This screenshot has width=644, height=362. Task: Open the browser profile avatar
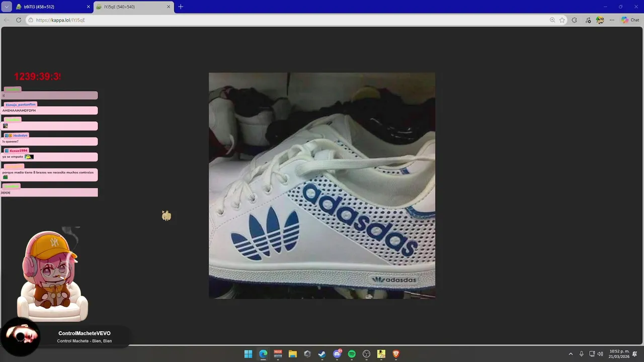tap(600, 20)
